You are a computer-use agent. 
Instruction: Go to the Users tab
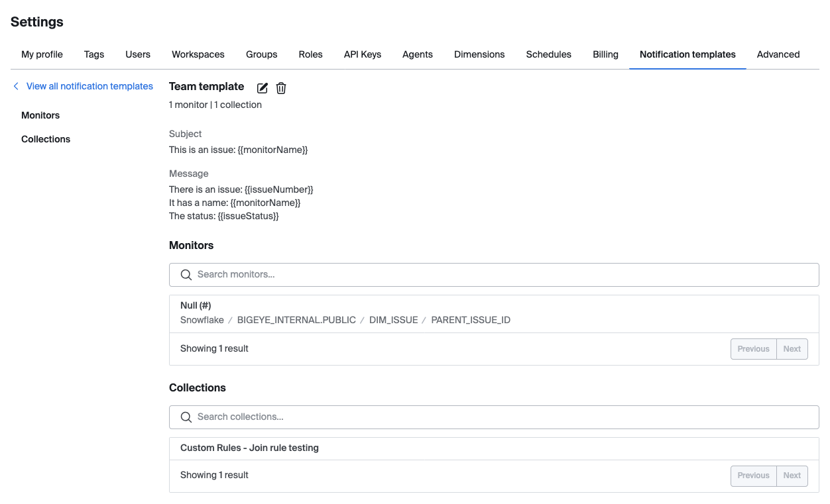[138, 54]
